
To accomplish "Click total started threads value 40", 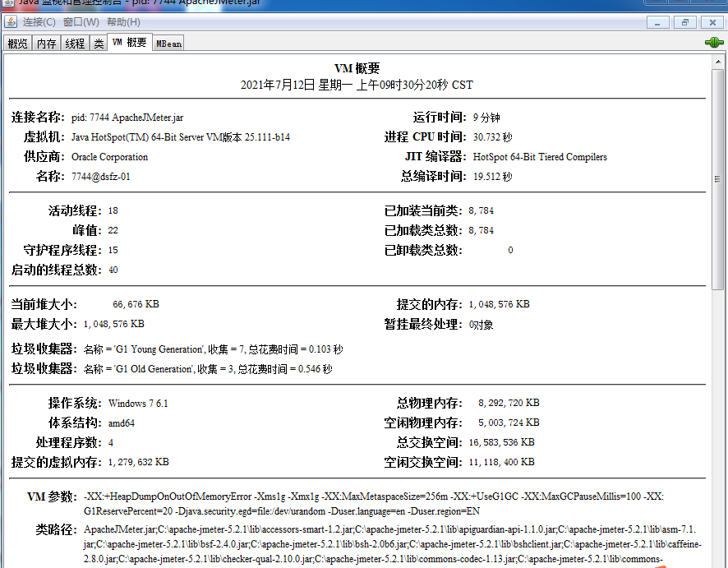I will 113,270.
